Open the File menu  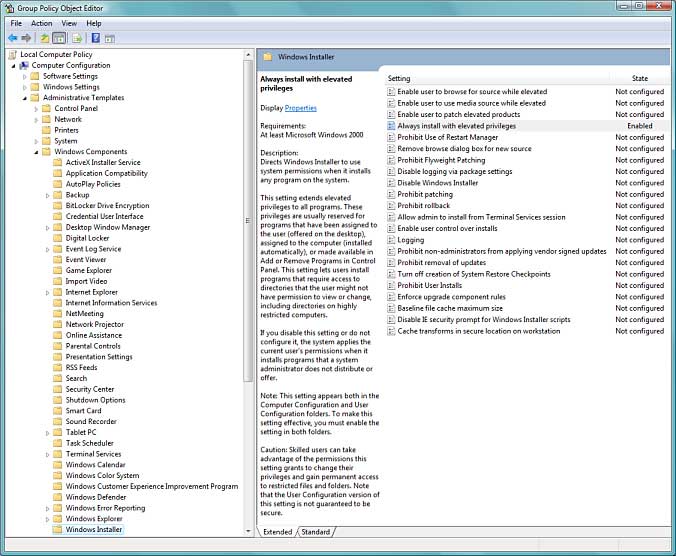coord(16,23)
